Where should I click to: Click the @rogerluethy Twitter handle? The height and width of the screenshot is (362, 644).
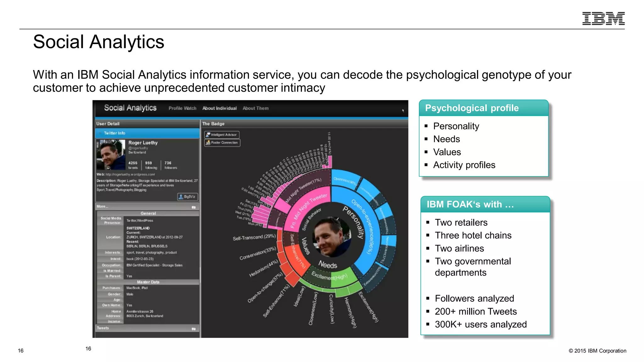tap(138, 148)
